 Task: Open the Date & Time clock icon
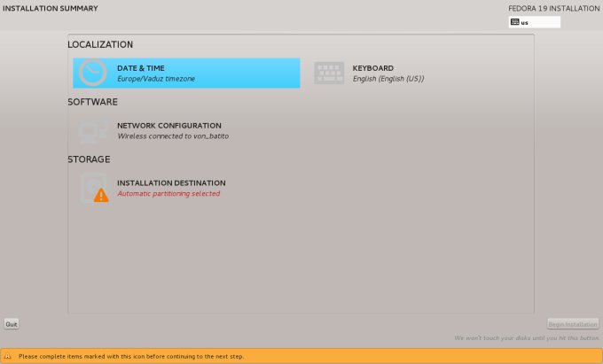click(93, 73)
